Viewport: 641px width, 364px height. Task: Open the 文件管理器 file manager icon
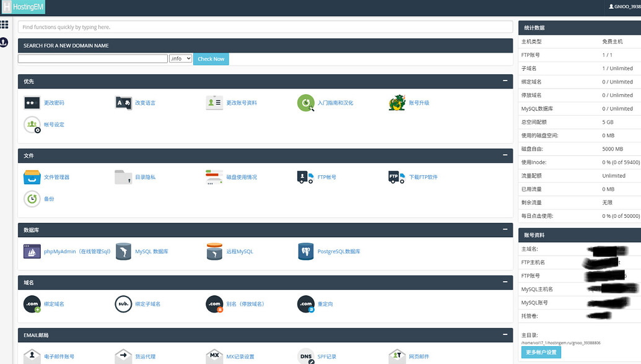[32, 177]
